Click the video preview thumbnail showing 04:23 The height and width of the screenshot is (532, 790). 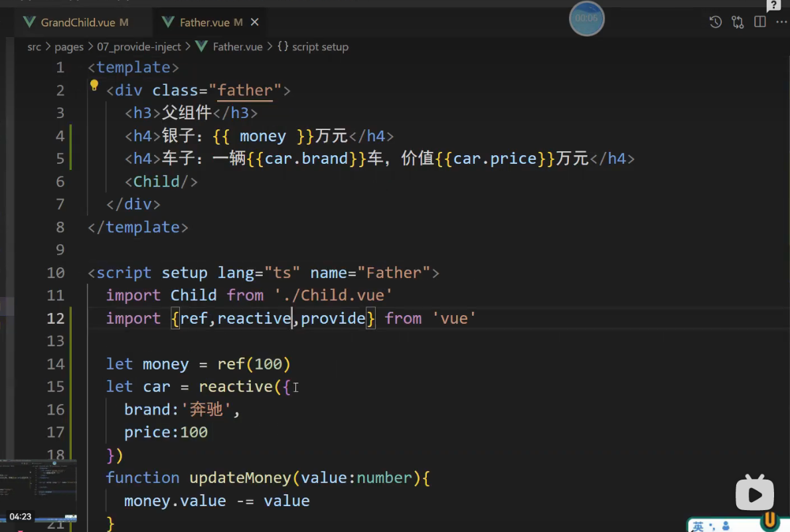click(x=39, y=492)
